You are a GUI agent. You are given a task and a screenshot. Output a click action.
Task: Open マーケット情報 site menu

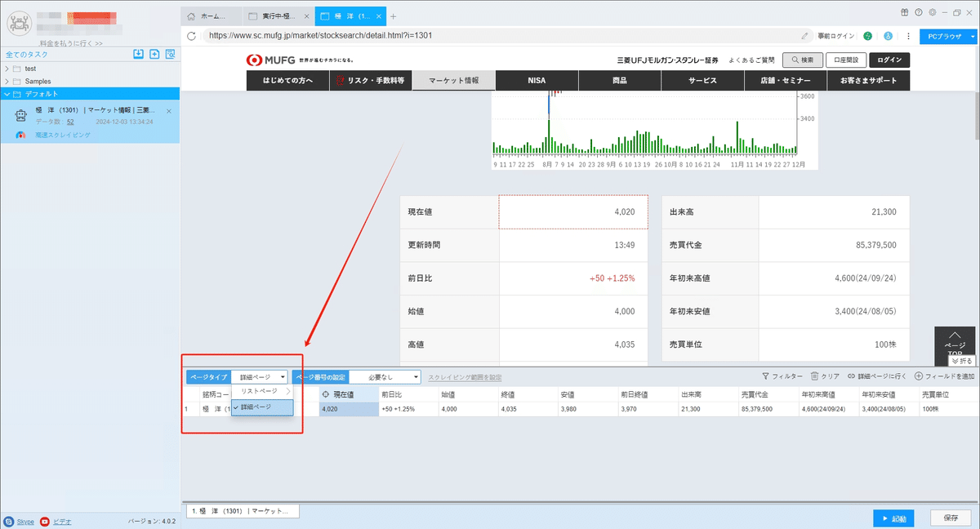pos(454,81)
